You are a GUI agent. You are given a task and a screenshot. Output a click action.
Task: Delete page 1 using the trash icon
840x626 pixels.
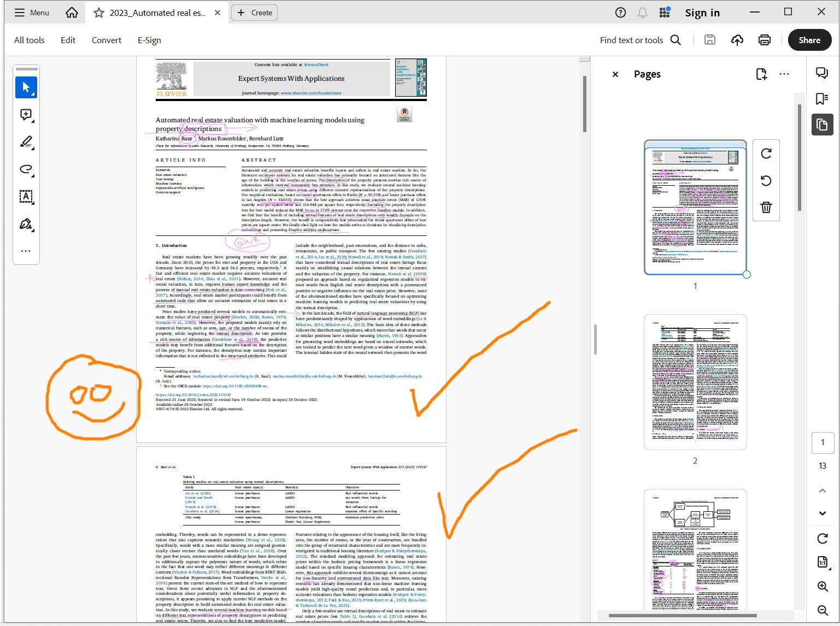766,208
